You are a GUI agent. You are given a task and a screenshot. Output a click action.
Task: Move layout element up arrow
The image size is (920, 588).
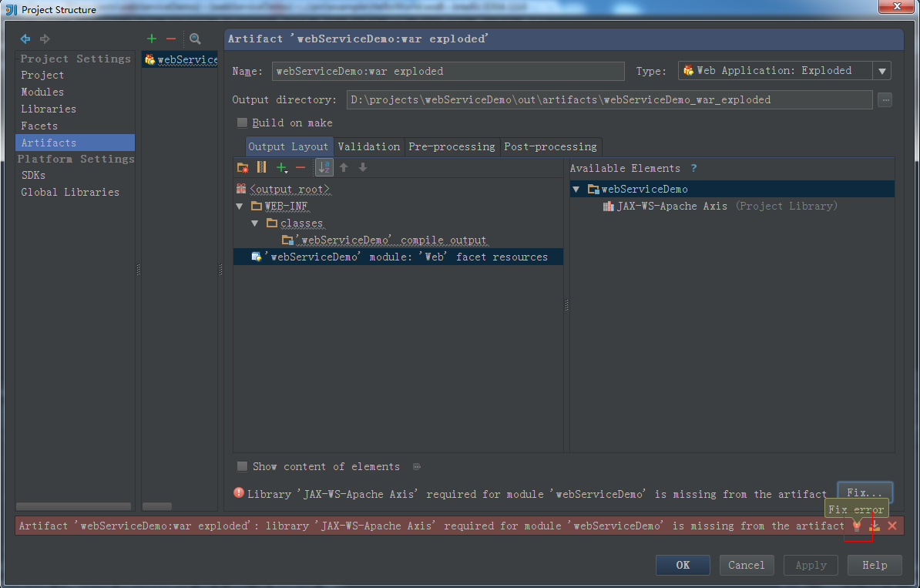(344, 168)
